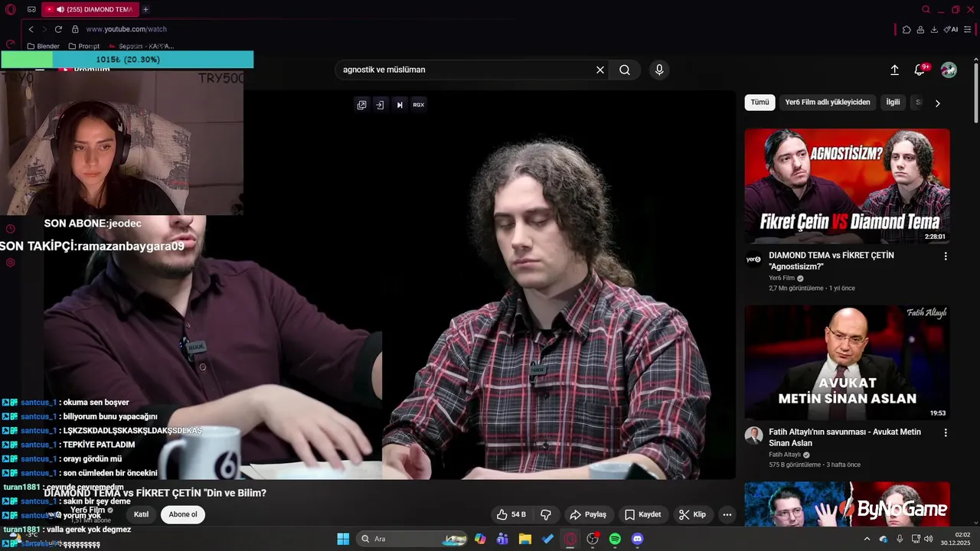Open YouTube upload/create icon

[x=894, y=70]
